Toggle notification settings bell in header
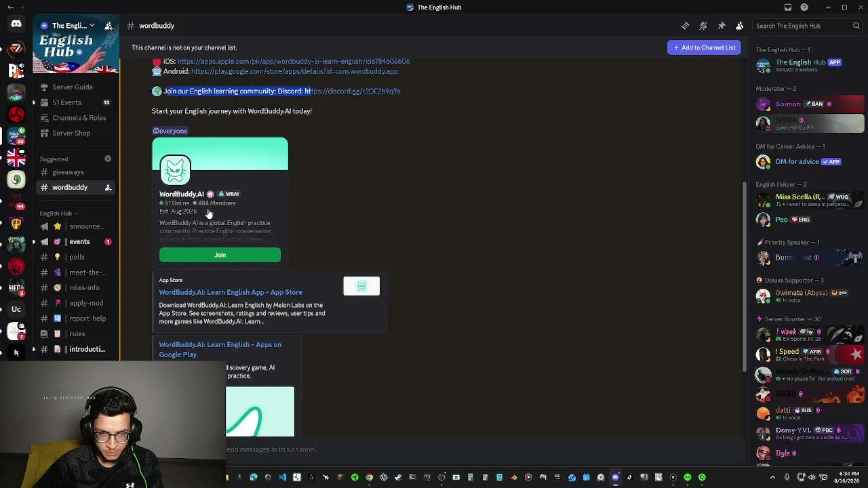Image resolution: width=868 pixels, height=488 pixels. (703, 26)
